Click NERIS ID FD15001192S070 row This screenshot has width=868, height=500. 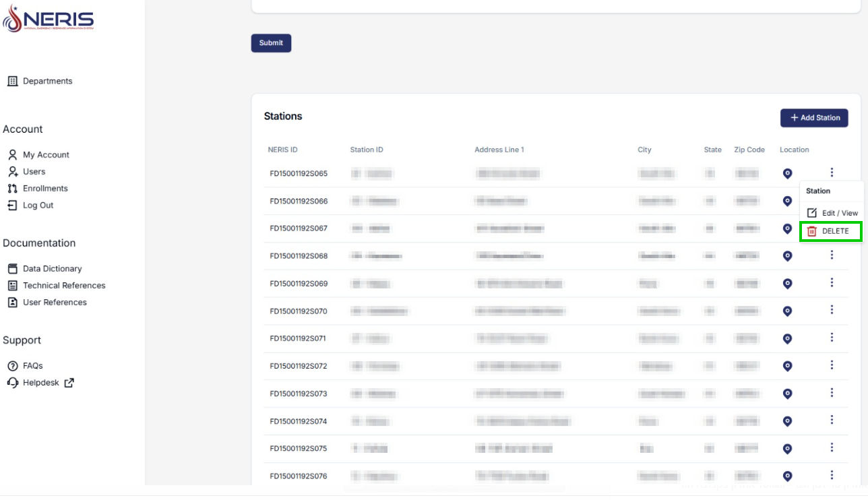299,311
